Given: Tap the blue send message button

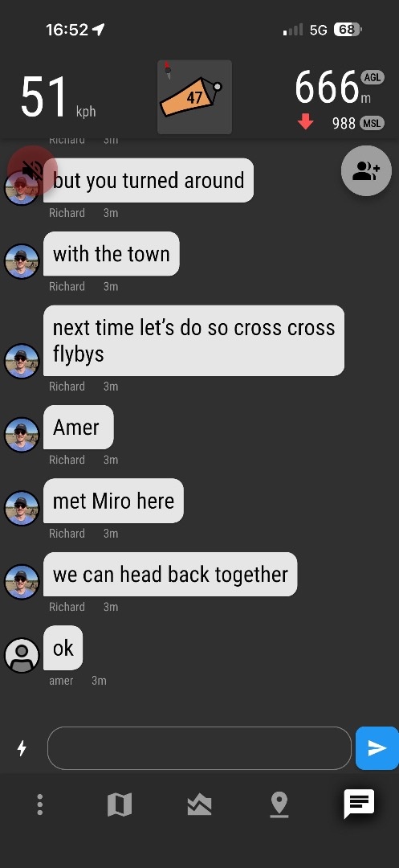Looking at the screenshot, I should [x=377, y=748].
